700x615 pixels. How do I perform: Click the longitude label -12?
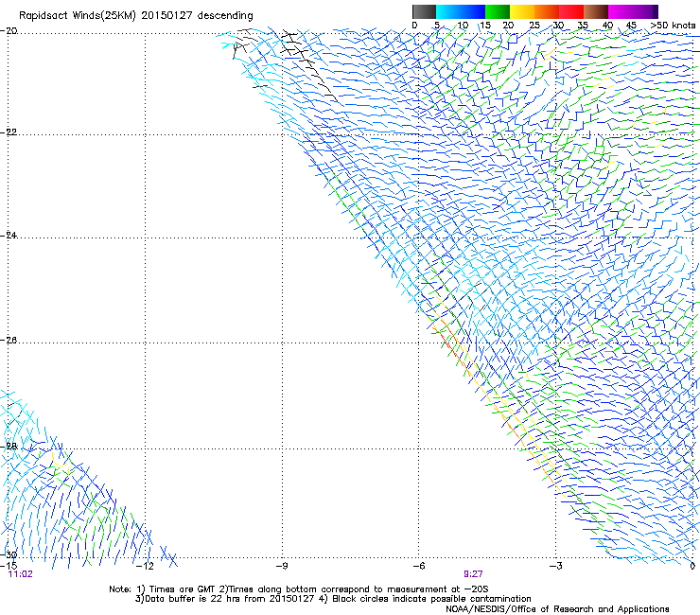click(x=145, y=566)
